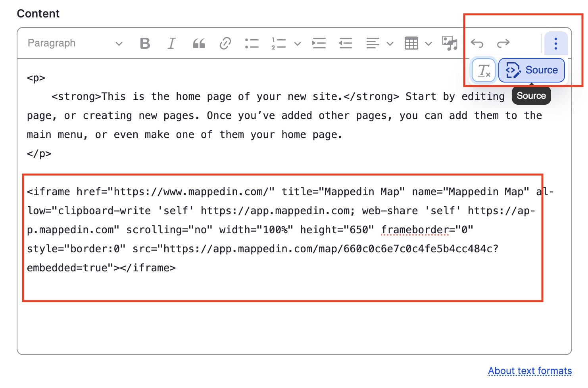Image resolution: width=588 pixels, height=388 pixels.
Task: Decrease indent of the paragraph
Action: (346, 43)
